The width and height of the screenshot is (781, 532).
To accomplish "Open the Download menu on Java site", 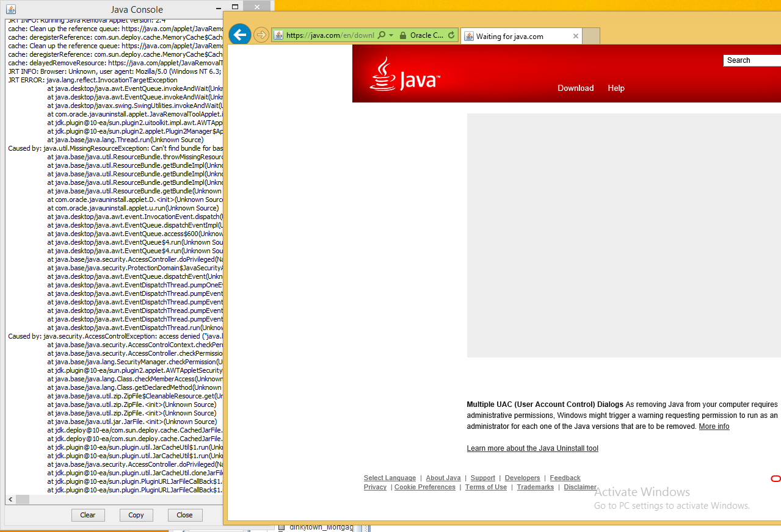I will [575, 88].
